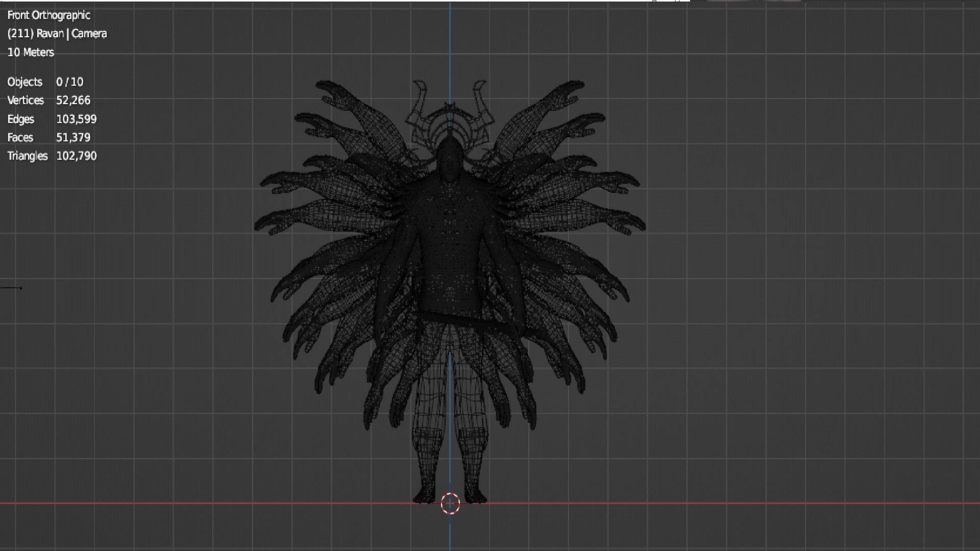Click the Front Orthographic view label

point(49,15)
